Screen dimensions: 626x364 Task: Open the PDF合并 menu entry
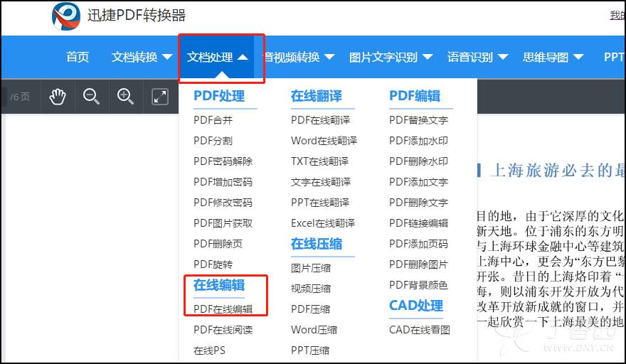point(213,120)
